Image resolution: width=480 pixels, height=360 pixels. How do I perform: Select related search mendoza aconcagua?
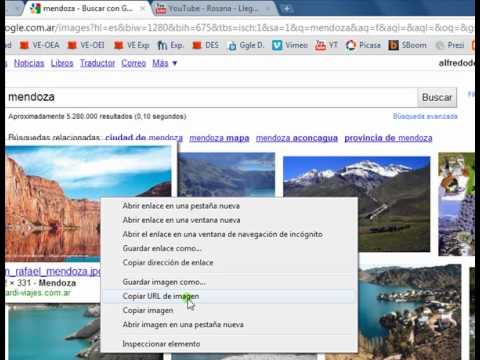tap(297, 138)
